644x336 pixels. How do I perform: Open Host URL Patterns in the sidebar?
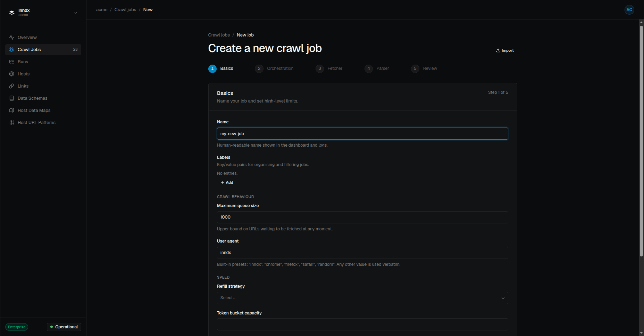[x=43, y=123]
